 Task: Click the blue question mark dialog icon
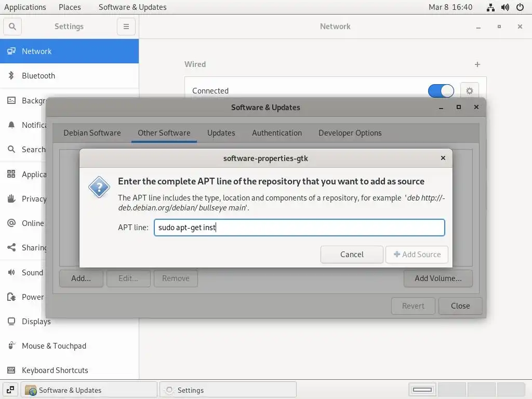tap(99, 187)
